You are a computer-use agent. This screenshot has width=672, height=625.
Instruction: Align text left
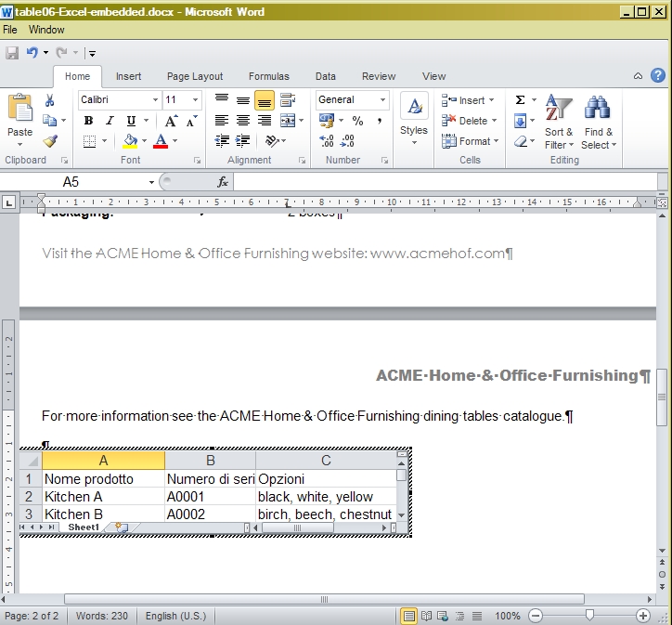[x=222, y=121]
